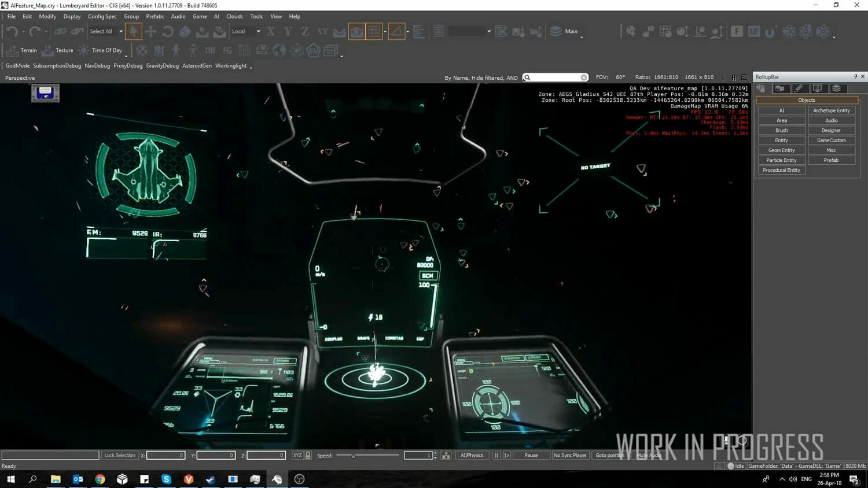Screen dimensions: 868x488
Task: Click the magnet icon in the toolbar
Action: coord(770,31)
